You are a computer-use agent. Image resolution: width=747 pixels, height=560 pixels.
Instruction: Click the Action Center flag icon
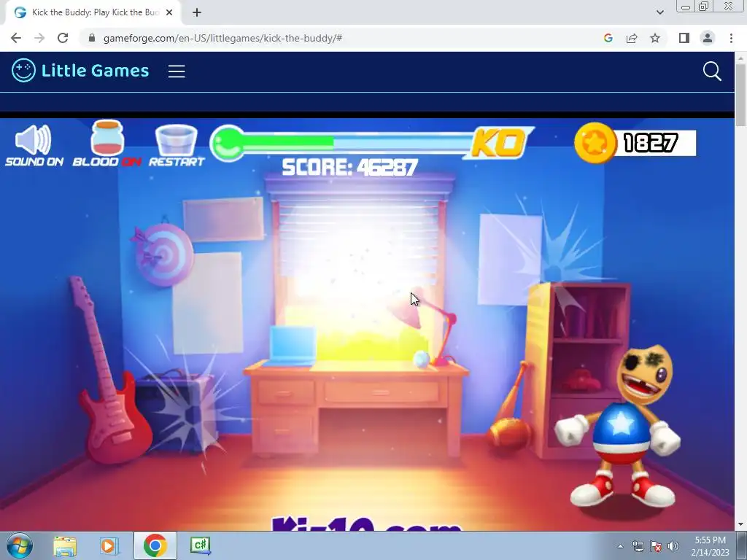tap(656, 546)
